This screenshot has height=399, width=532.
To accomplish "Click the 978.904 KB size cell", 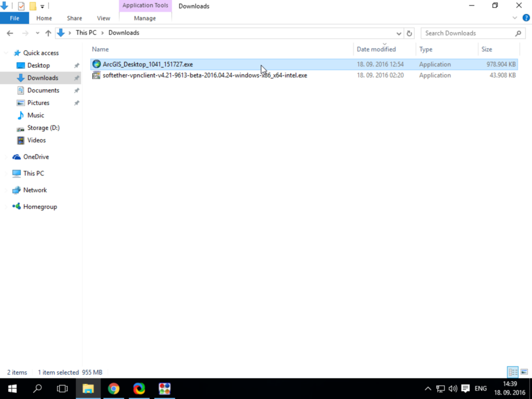I will [x=501, y=64].
